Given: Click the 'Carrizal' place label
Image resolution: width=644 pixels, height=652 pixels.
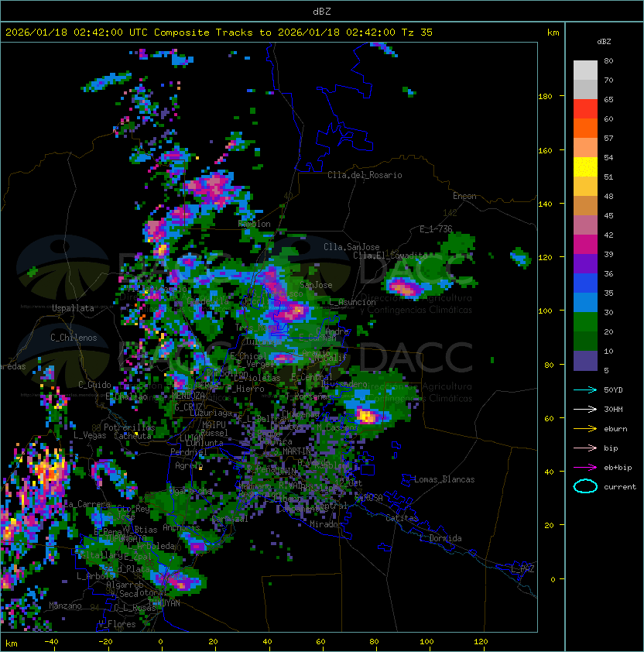Looking at the screenshot, I should pos(230,519).
